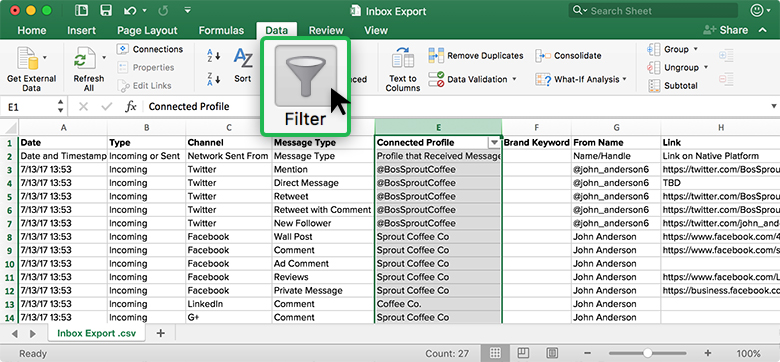The image size is (780, 362).
Task: Click the Data Validation icon
Action: coord(436,79)
